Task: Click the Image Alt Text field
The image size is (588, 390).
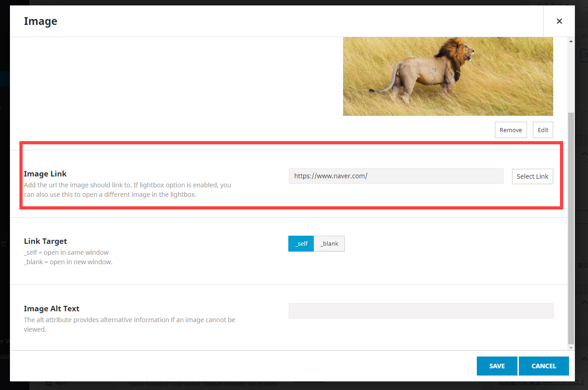Action: click(421, 311)
